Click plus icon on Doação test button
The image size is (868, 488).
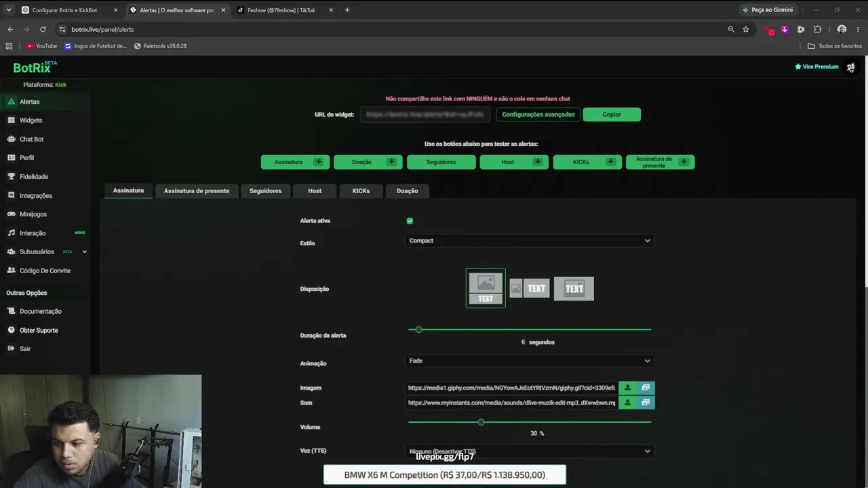coord(391,162)
